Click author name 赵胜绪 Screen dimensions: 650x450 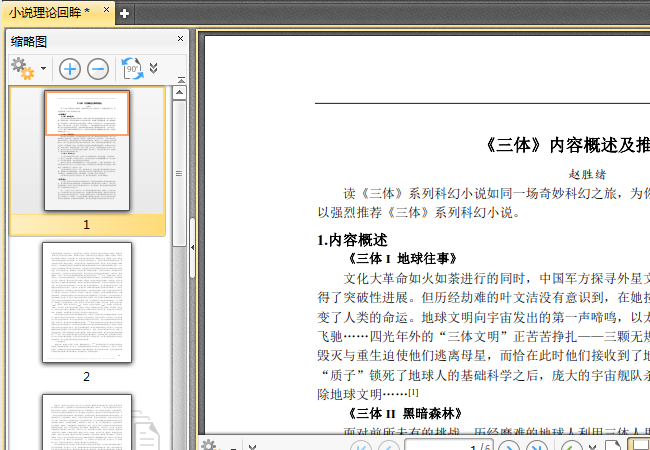click(587, 174)
